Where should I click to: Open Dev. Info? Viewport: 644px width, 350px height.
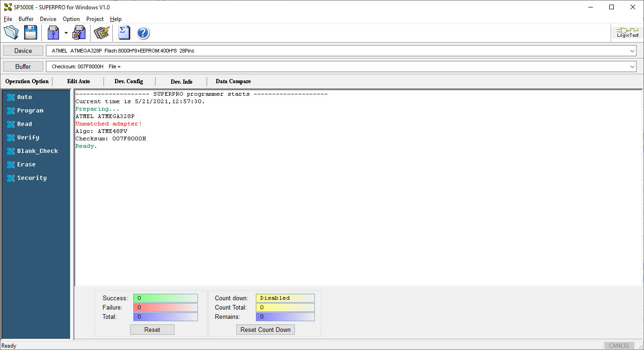point(182,81)
